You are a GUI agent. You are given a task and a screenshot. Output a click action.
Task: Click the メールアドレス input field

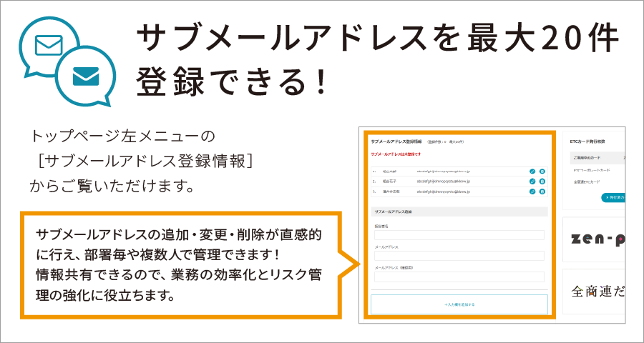(x=459, y=256)
